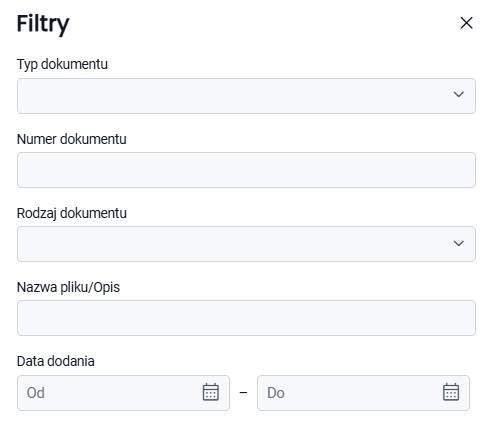This screenshot has height=448, width=494.
Task: Focus the Numer dokumentu text field
Action: coord(246,170)
